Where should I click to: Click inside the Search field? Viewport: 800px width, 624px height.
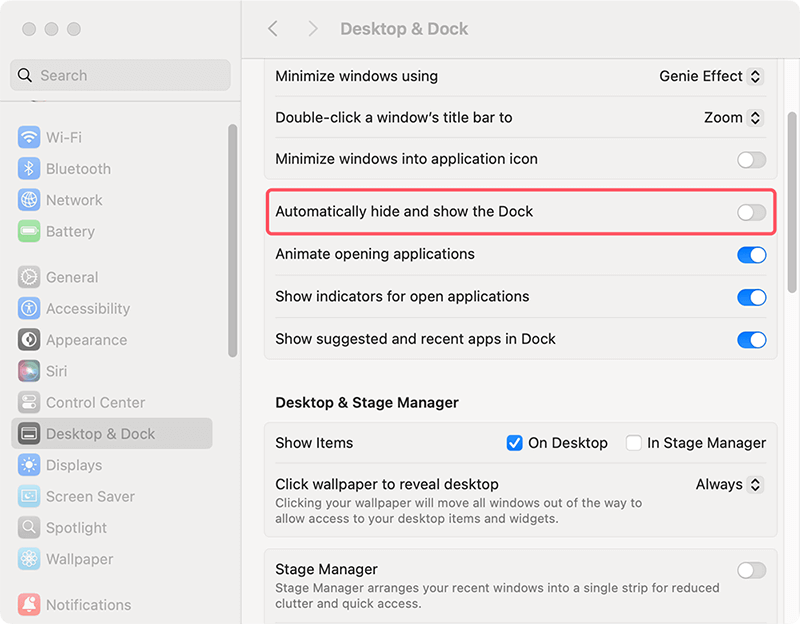(x=120, y=75)
